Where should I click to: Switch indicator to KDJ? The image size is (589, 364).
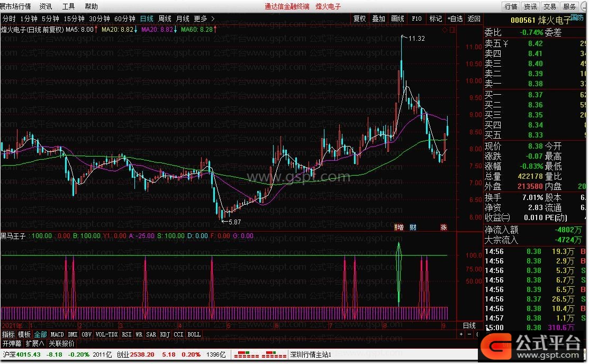(165, 334)
